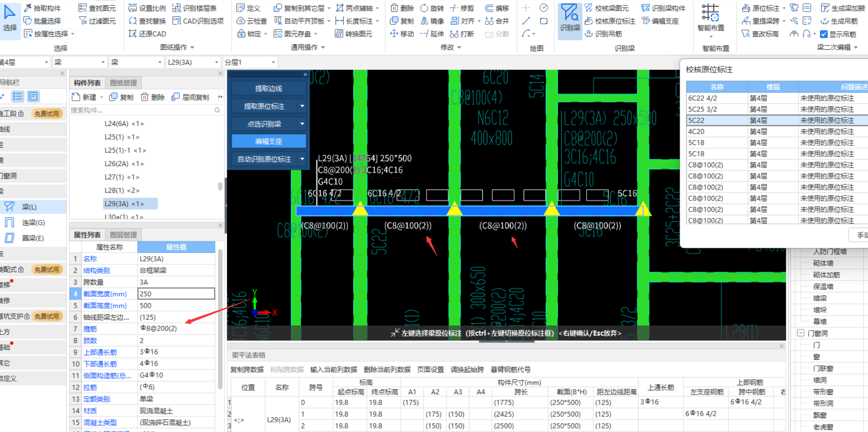The height and width of the screenshot is (432, 868).
Task: Select the 5C22 row in check list
Action: [x=777, y=120]
